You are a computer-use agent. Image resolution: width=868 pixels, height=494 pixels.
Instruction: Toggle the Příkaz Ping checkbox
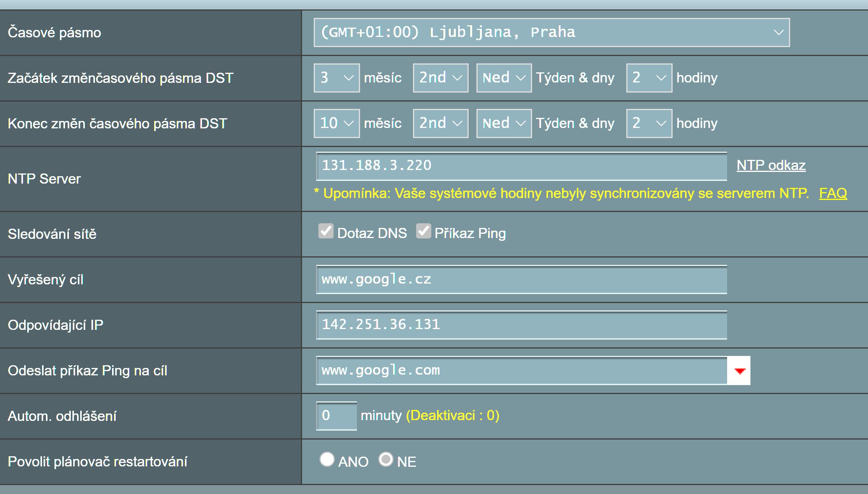click(x=423, y=231)
